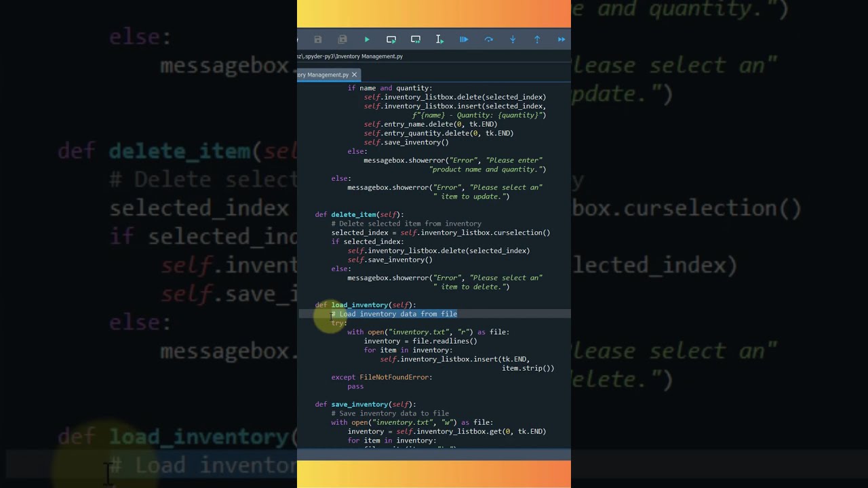This screenshot has height=488, width=868.
Task: Click the Inventory Management.py file path text
Action: pos(350,56)
